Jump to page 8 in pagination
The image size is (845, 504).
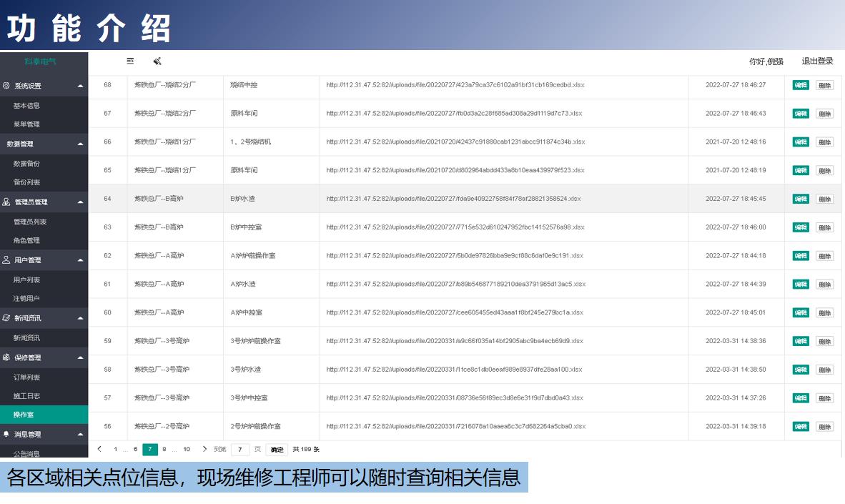click(164, 450)
